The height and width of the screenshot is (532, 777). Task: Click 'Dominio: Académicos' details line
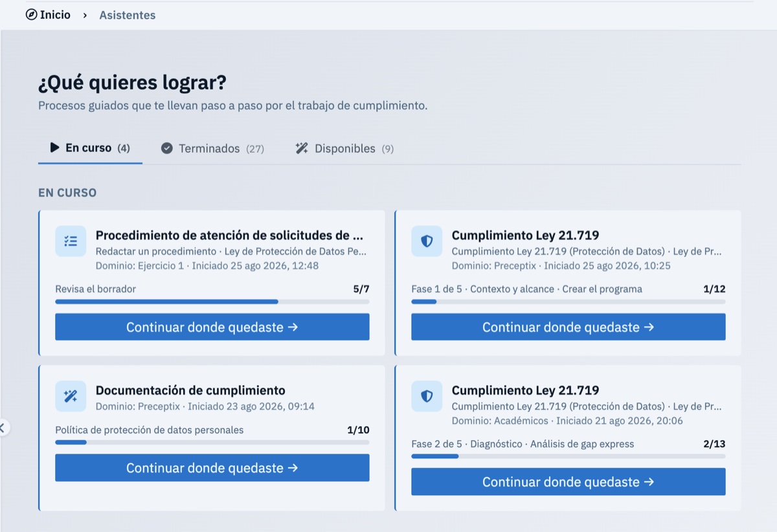[566, 421]
